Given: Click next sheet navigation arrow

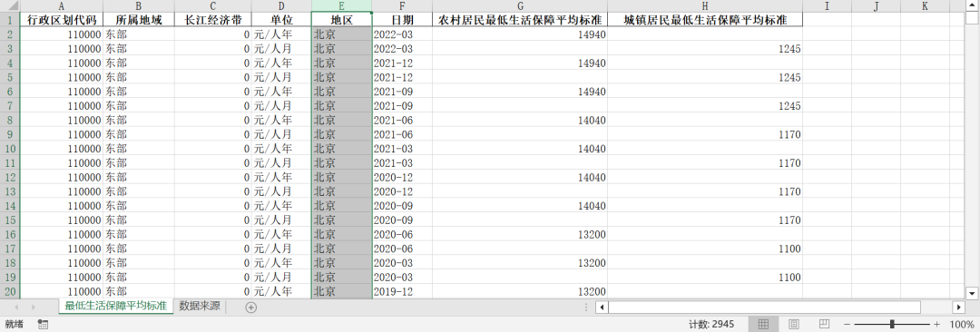Looking at the screenshot, I should (x=33, y=307).
